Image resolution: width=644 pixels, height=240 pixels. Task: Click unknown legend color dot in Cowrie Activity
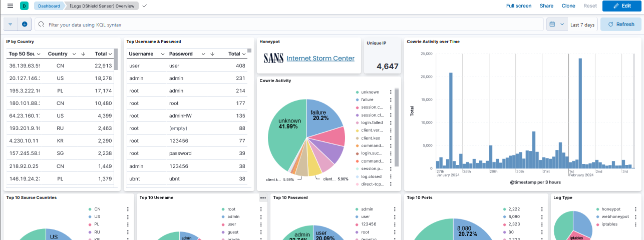point(357,92)
